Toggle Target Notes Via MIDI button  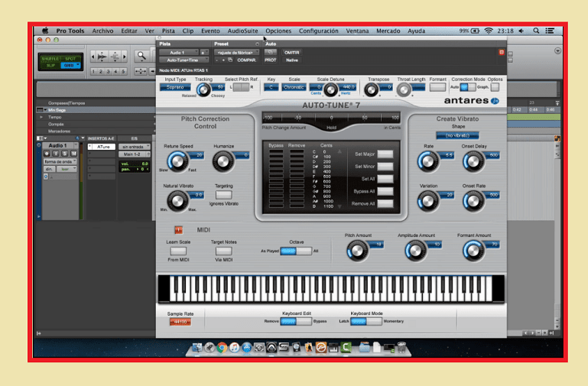(223, 251)
